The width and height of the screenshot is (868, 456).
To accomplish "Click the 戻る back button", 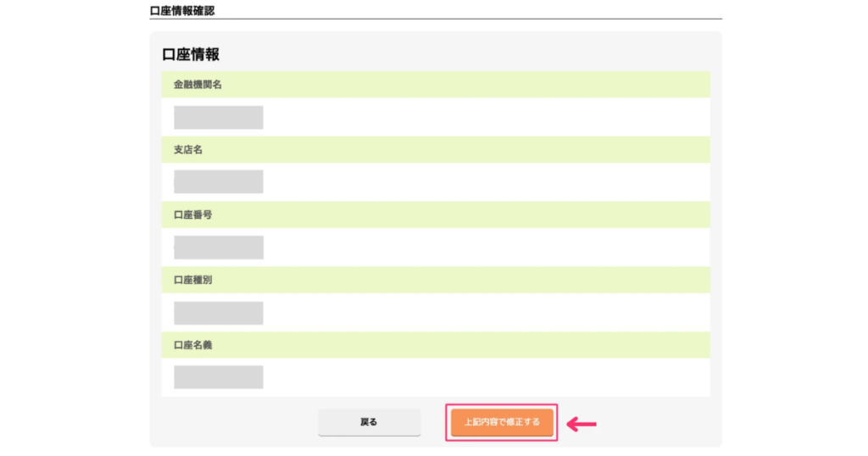I will tap(369, 422).
